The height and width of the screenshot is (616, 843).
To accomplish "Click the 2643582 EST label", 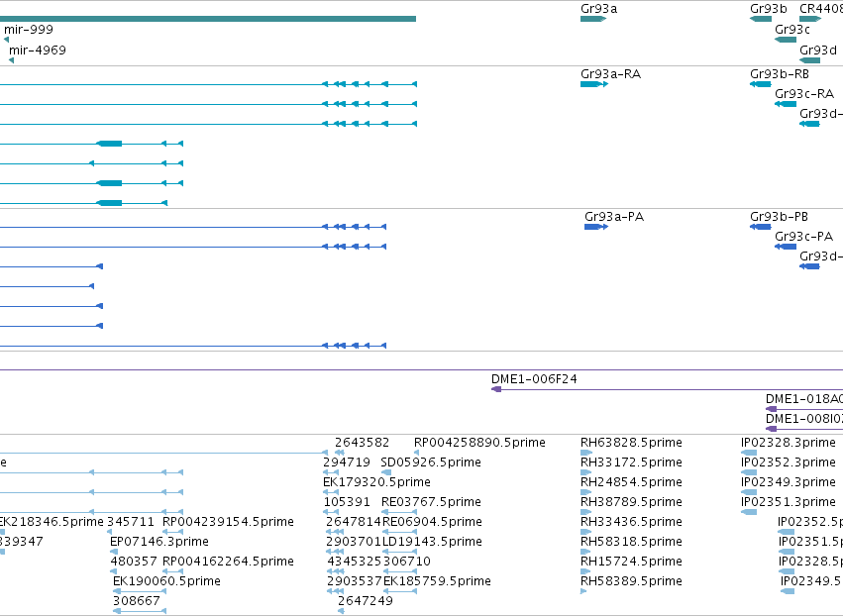I will coord(363,443).
